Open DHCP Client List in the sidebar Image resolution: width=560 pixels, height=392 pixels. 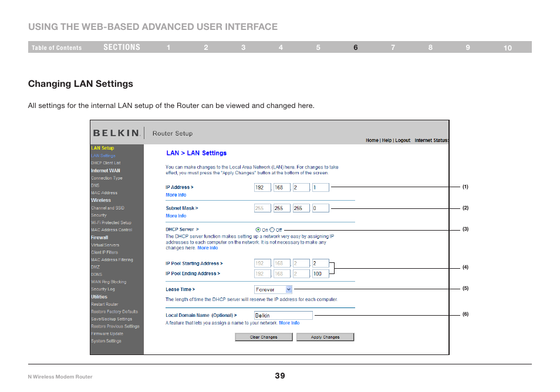click(106, 163)
